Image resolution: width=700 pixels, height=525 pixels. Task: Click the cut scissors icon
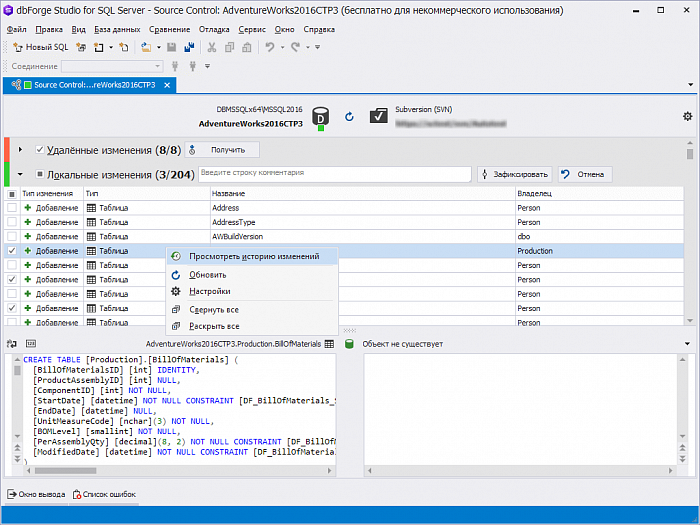(x=212, y=47)
